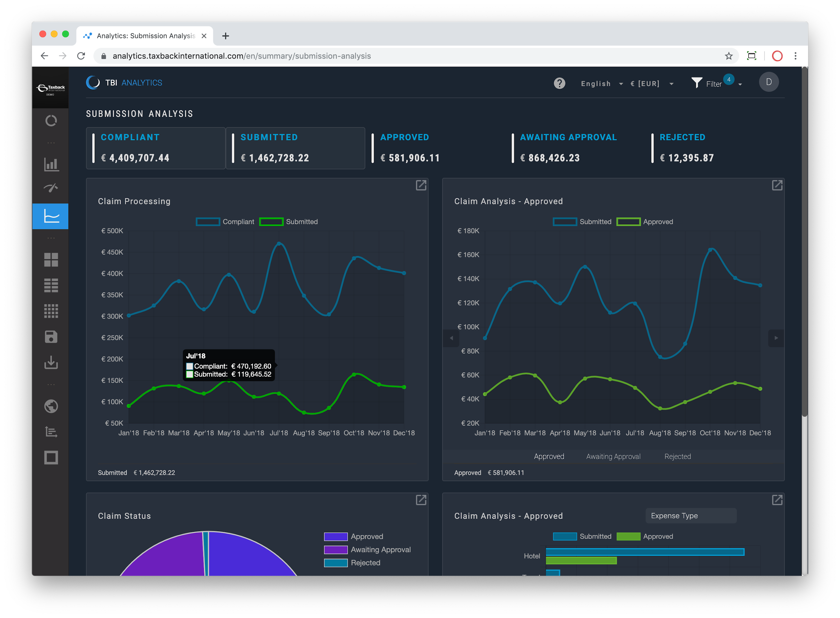Image resolution: width=840 pixels, height=618 pixels.
Task: Open the gauge speedometer sidebar icon
Action: point(51,188)
